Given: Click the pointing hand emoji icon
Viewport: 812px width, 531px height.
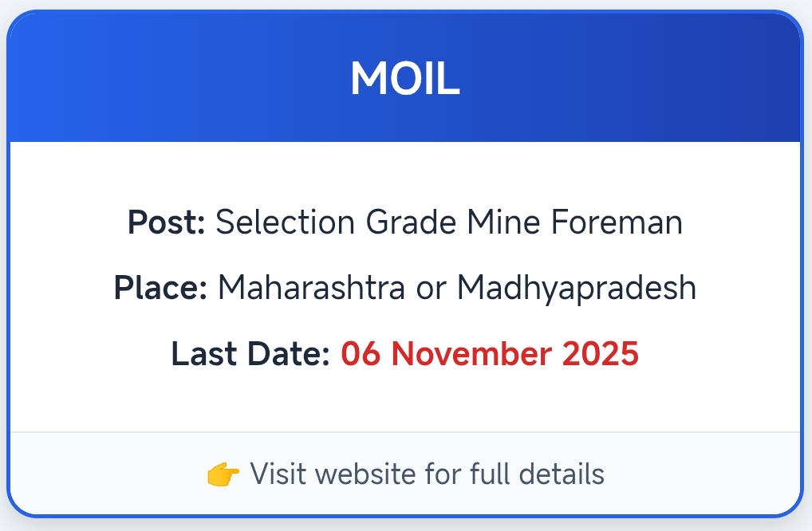Looking at the screenshot, I should coord(223,474).
